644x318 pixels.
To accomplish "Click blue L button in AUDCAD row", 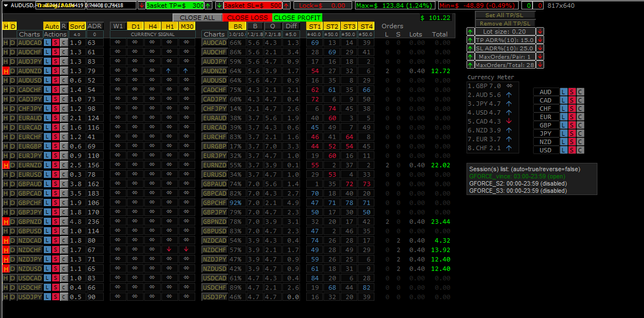I will tap(47, 43).
